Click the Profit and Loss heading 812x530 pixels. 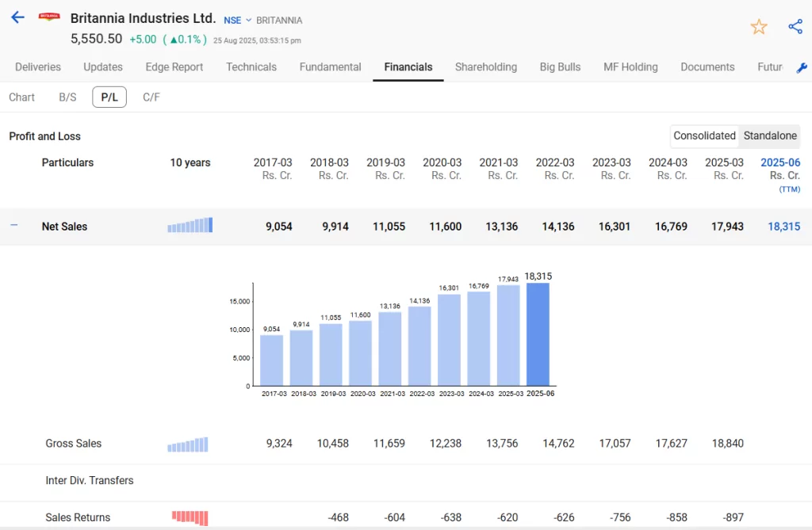click(x=45, y=136)
